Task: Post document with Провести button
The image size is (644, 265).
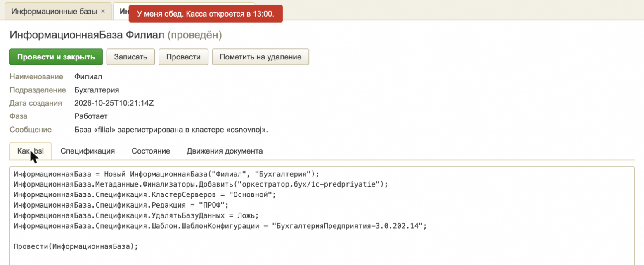Action: [183, 57]
